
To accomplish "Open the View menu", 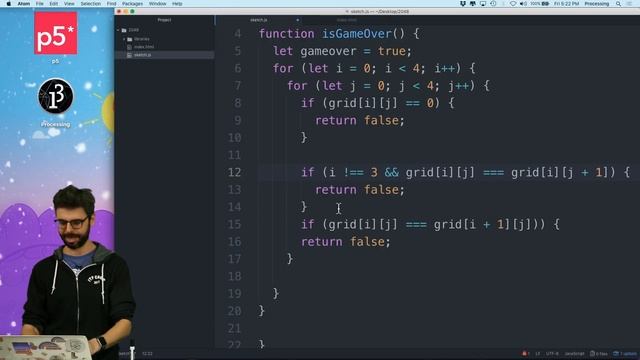I will tap(69, 4).
